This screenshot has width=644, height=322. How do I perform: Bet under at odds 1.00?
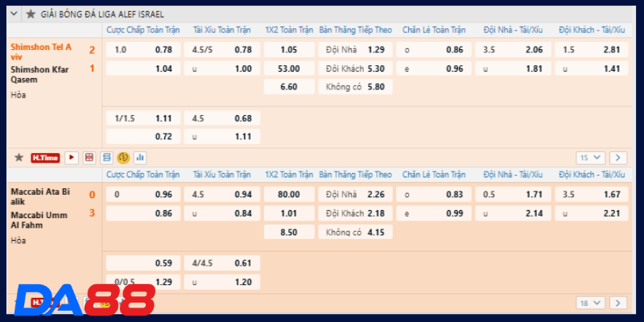(x=222, y=68)
